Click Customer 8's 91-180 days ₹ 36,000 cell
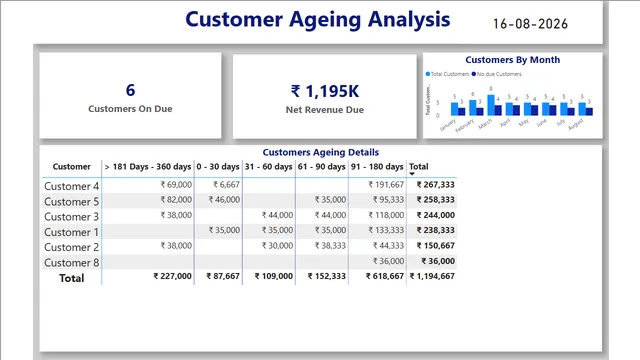Viewport: 640px width, 360px height. click(388, 261)
